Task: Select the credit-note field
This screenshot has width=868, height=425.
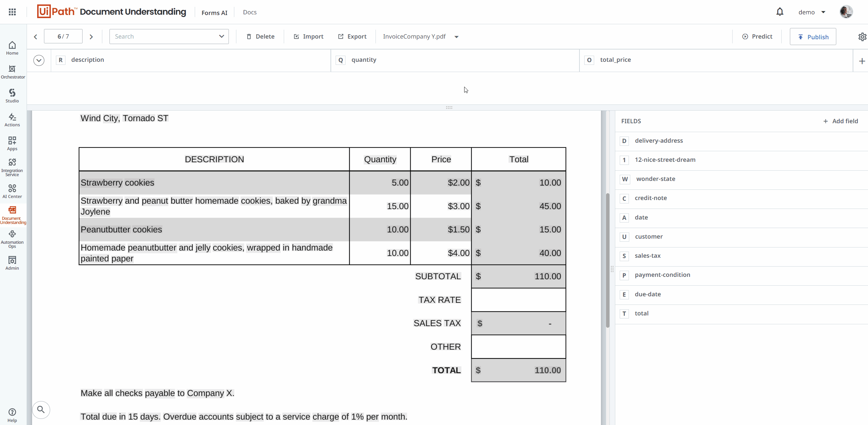Action: (742, 198)
